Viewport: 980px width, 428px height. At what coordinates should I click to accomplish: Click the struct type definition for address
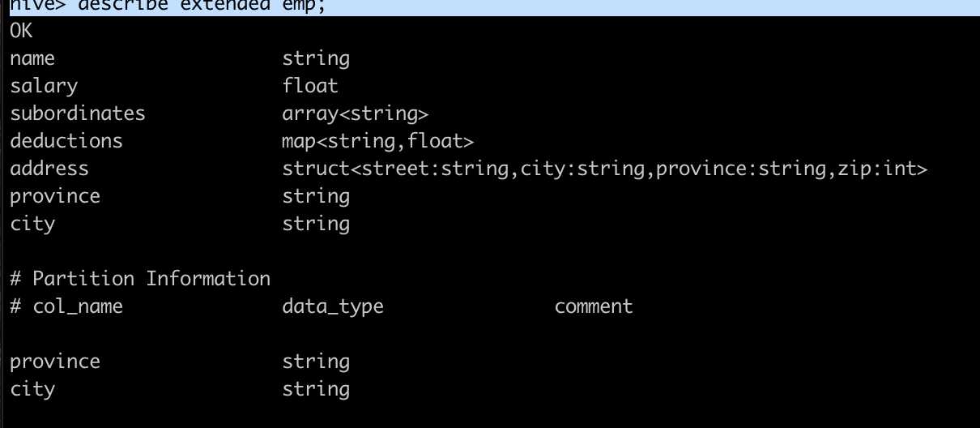point(604,169)
